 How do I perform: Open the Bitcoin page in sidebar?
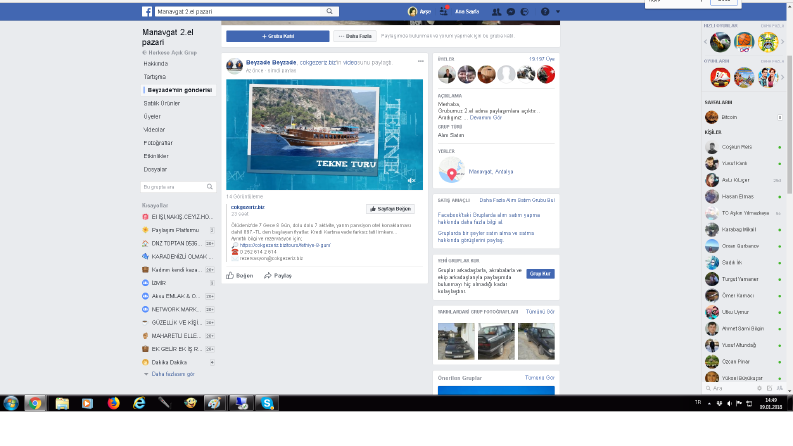729,117
